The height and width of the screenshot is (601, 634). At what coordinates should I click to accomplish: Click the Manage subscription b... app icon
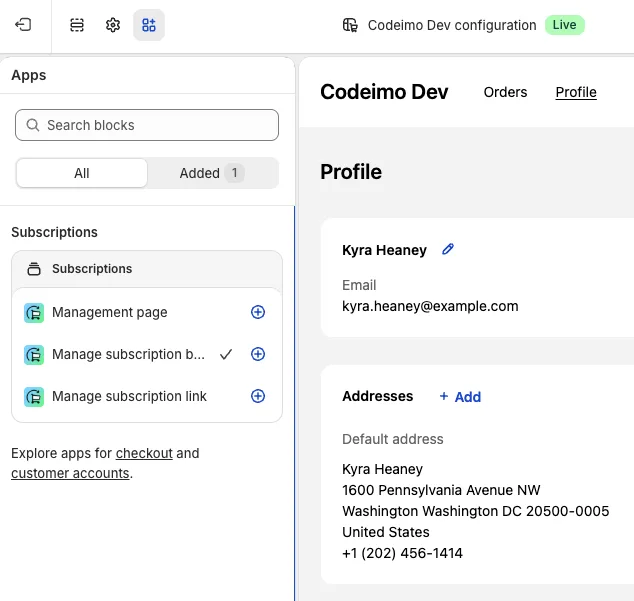(34, 355)
